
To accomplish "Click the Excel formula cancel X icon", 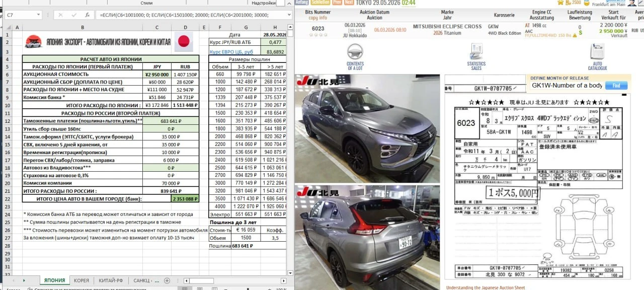I will (60, 15).
